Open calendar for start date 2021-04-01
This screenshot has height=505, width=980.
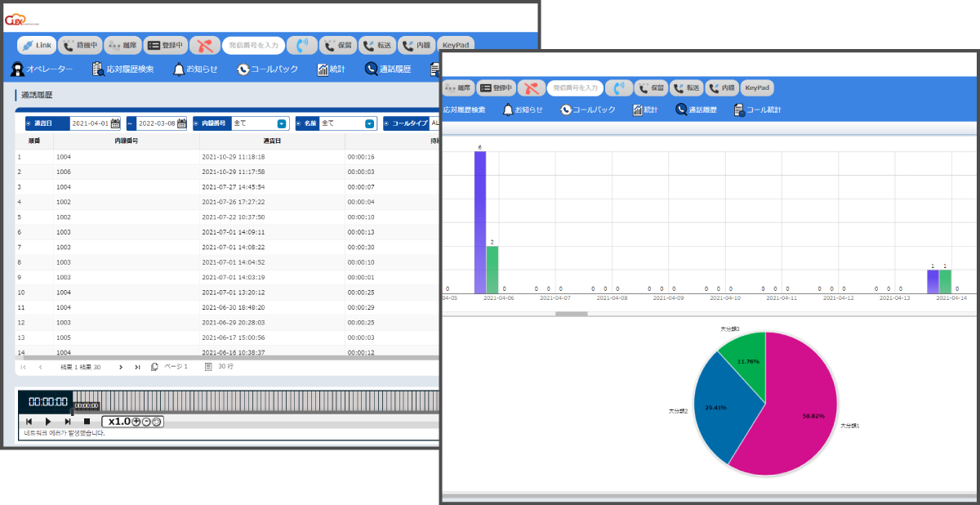[115, 123]
